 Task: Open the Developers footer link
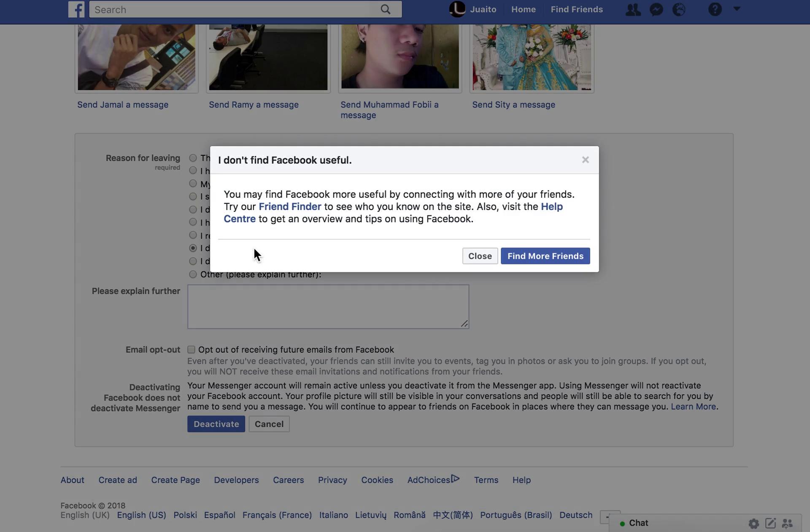click(236, 480)
